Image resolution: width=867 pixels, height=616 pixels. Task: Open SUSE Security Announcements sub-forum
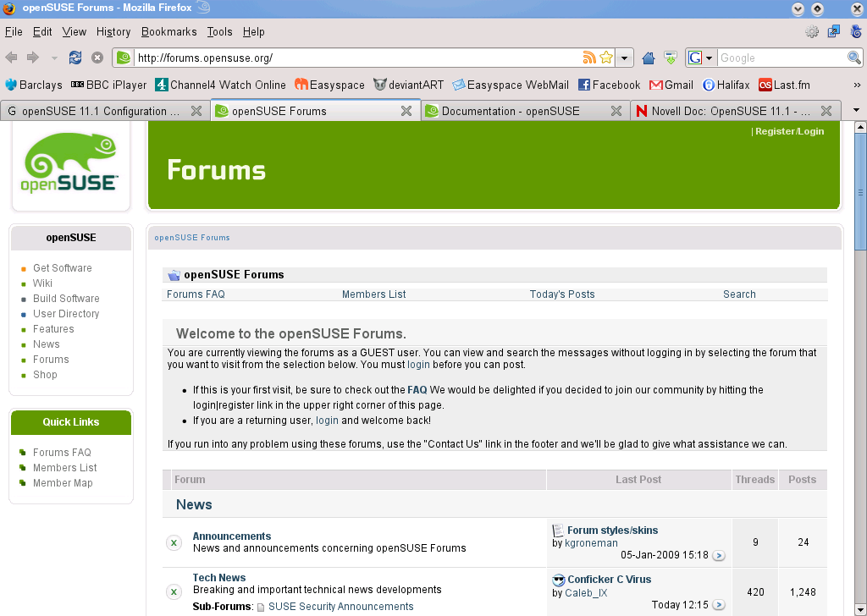tap(340, 607)
